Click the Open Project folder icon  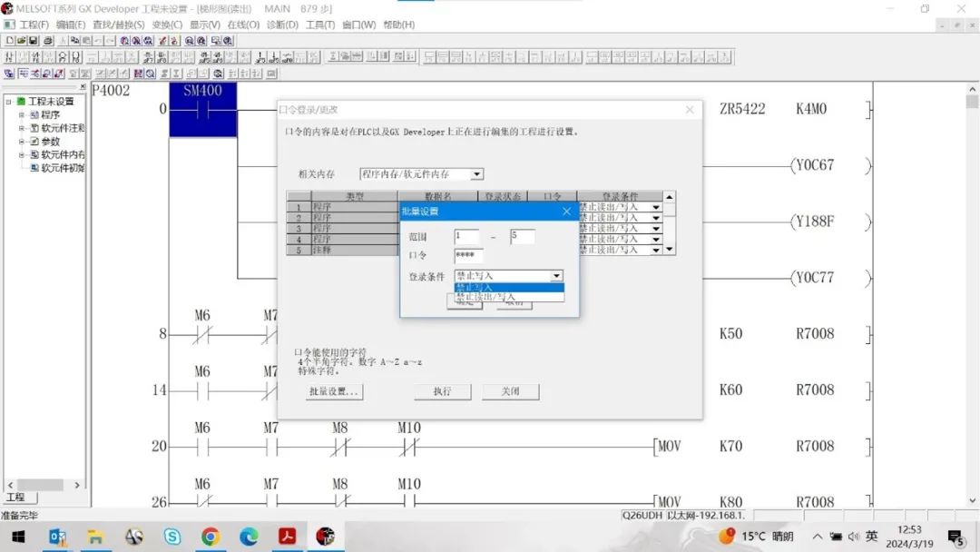(x=21, y=41)
